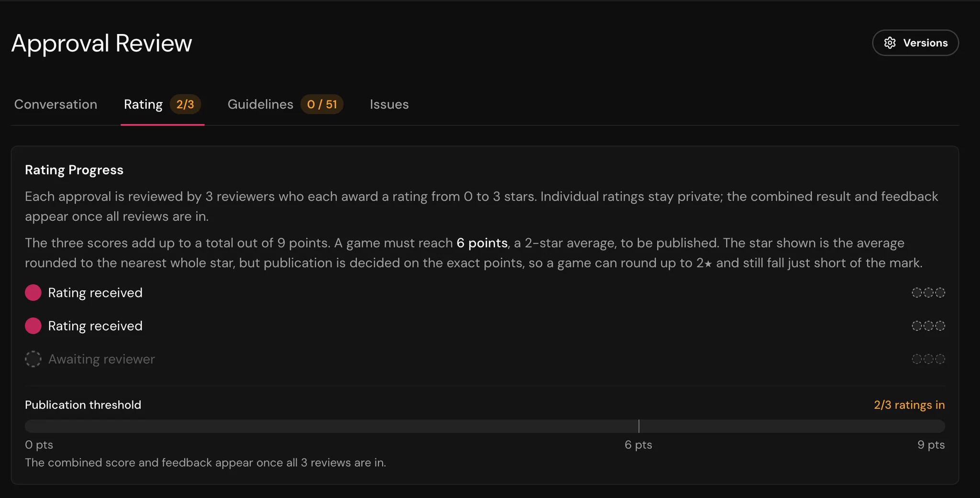Click hidden stars of second Rating received row
Screen dimensions: 980x498
click(x=928, y=326)
